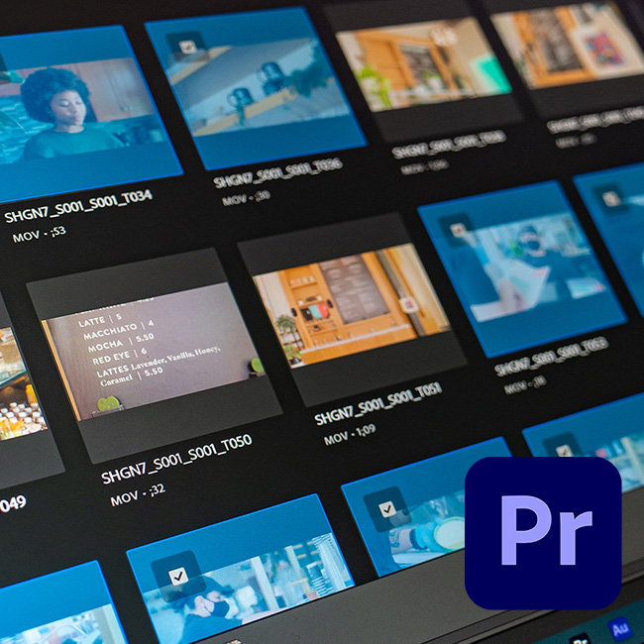Image resolution: width=644 pixels, height=644 pixels.
Task: Click the duration text MOV • ;32
Action: click(x=138, y=495)
